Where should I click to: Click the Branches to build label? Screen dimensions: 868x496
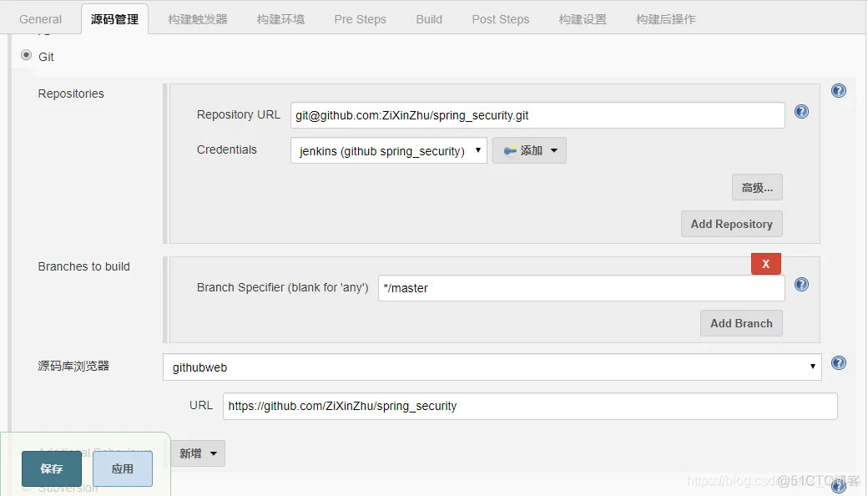84,266
